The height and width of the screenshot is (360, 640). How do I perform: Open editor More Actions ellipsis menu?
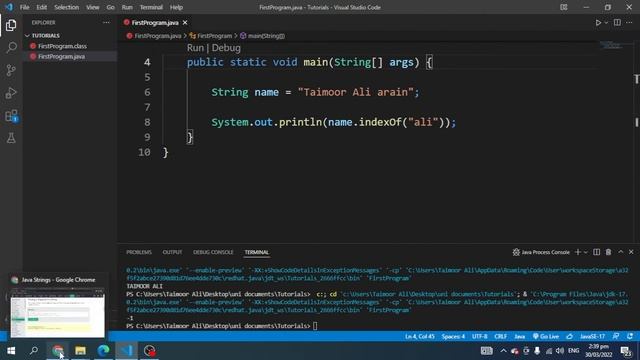pos(629,23)
